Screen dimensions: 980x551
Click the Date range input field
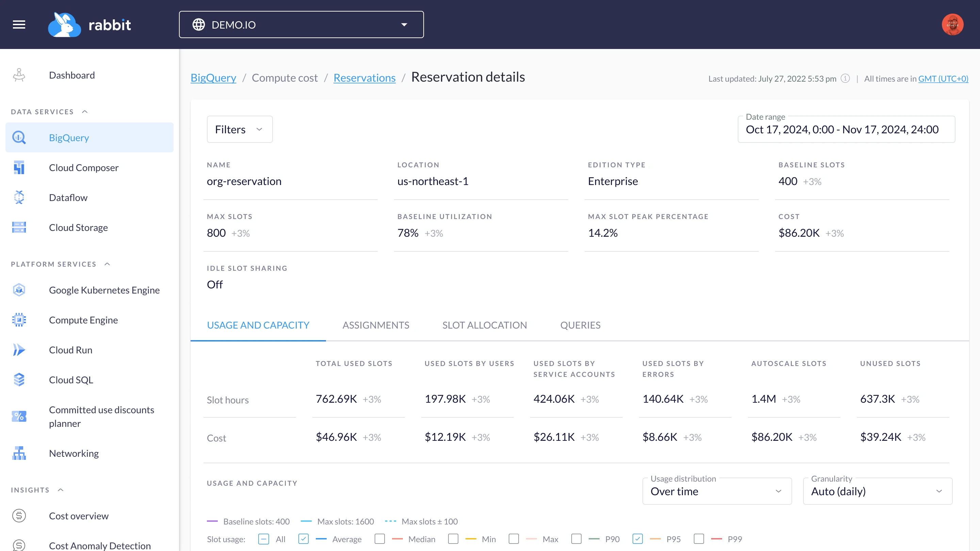click(846, 129)
